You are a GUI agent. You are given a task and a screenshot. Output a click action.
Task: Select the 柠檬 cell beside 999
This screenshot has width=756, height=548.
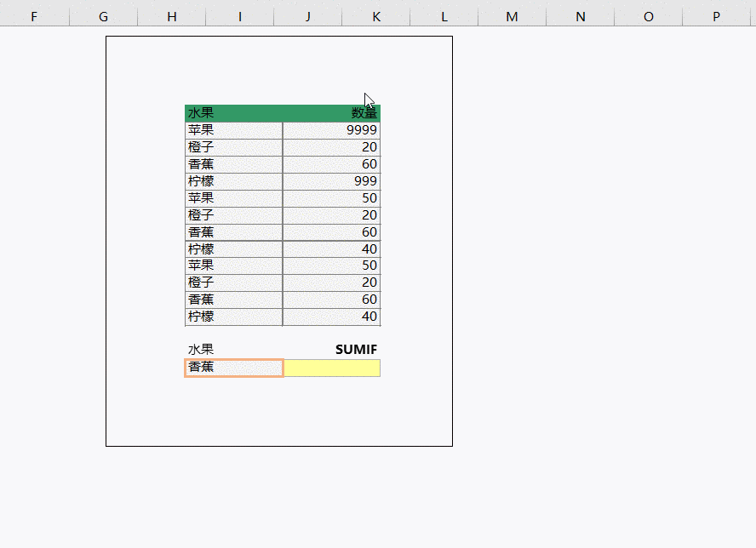tap(233, 181)
